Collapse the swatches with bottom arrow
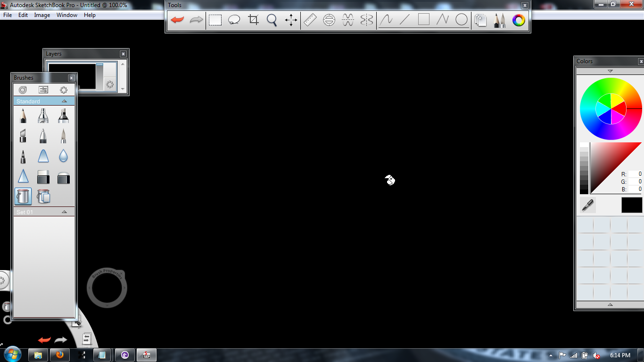The image size is (644, 362). (610, 305)
